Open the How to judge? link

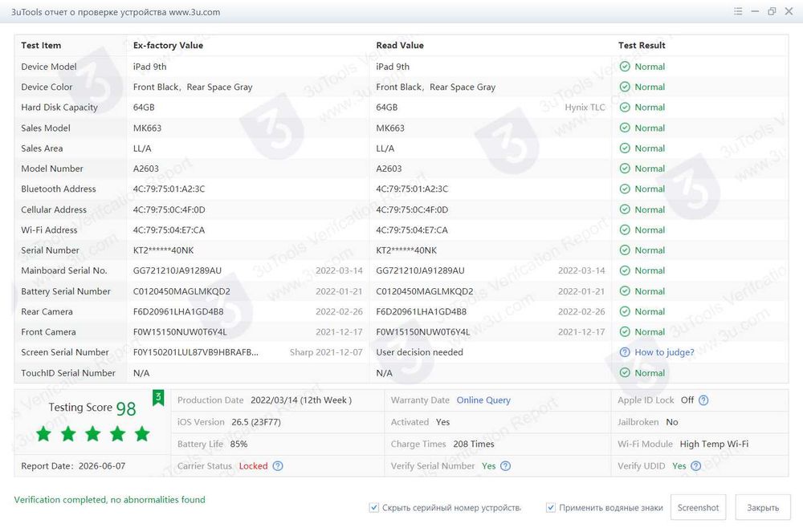point(664,352)
